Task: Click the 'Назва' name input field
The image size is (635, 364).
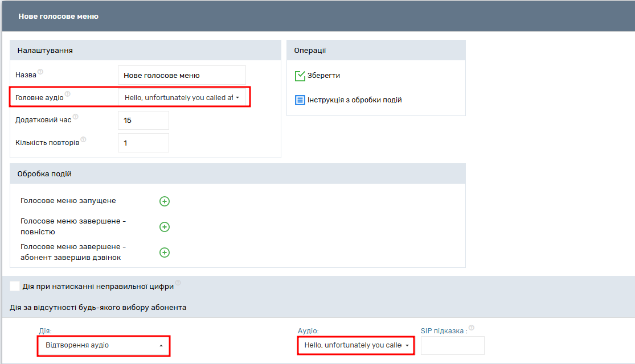Action: [x=182, y=75]
